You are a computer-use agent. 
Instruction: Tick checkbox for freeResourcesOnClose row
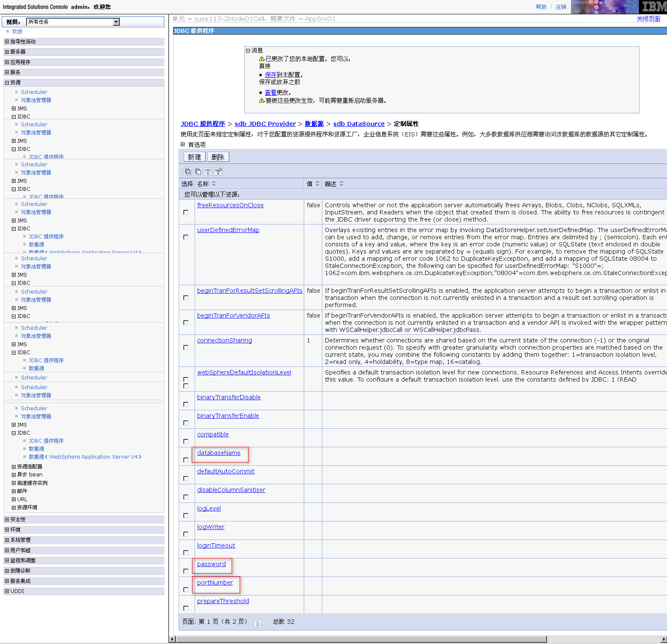coord(186,212)
